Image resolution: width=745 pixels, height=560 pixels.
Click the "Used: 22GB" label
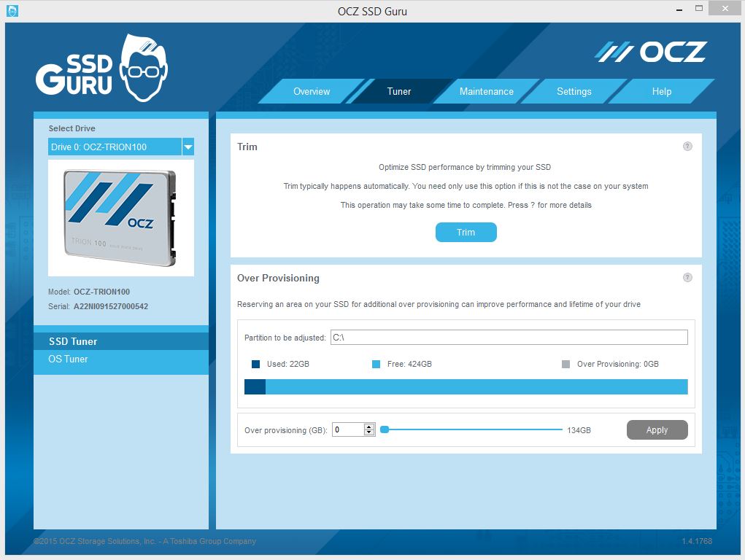point(288,365)
